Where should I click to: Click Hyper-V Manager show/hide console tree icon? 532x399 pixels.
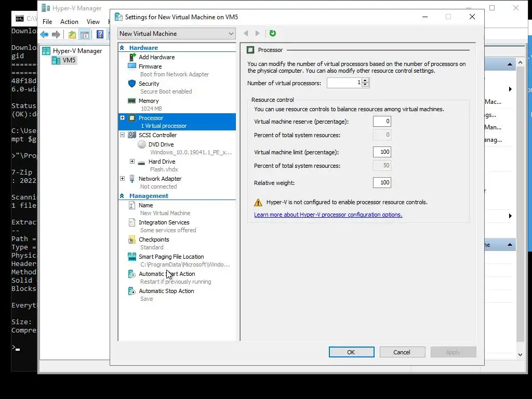[84, 34]
